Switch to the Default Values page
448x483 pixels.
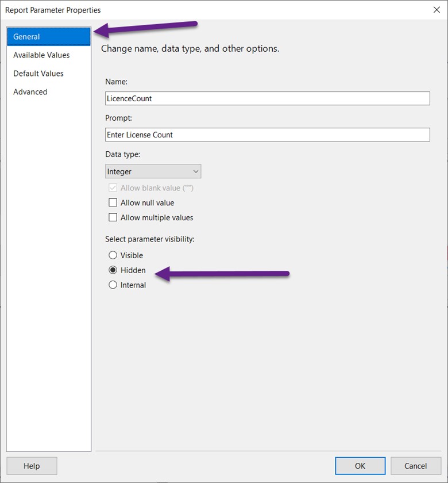(x=38, y=74)
